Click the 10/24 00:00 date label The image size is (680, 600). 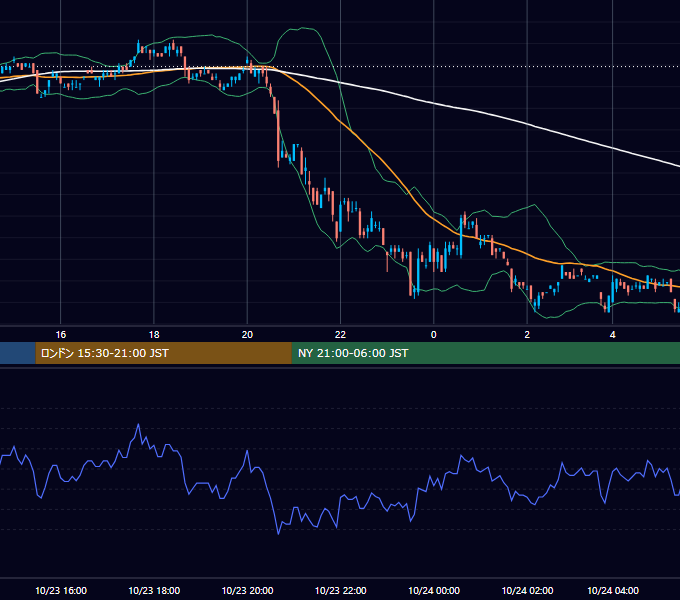434,590
